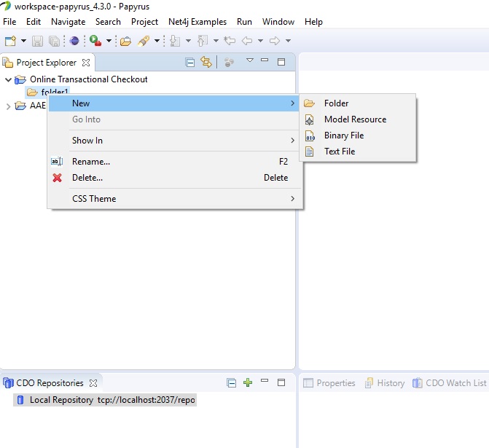This screenshot has height=448, width=489.
Task: Click the Previous Annotation toolbar icon
Action: pyautogui.click(x=203, y=41)
